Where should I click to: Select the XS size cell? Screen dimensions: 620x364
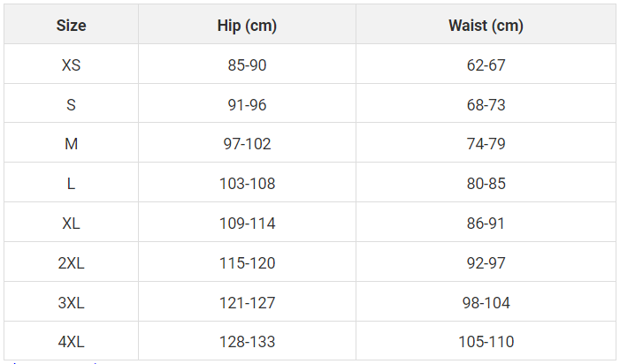[71, 64]
